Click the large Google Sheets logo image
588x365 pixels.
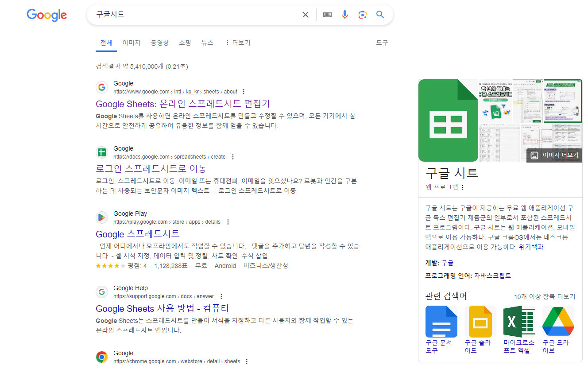pos(448,120)
